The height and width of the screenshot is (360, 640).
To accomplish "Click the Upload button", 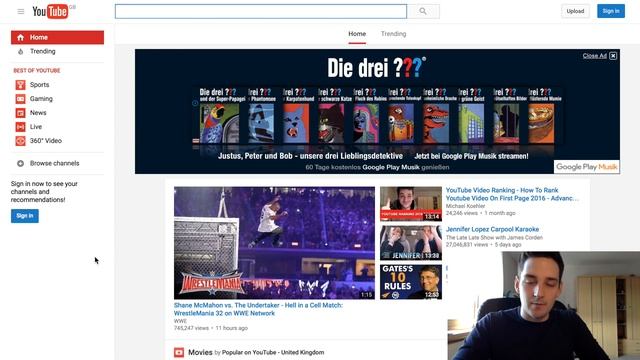I will 575,11.
